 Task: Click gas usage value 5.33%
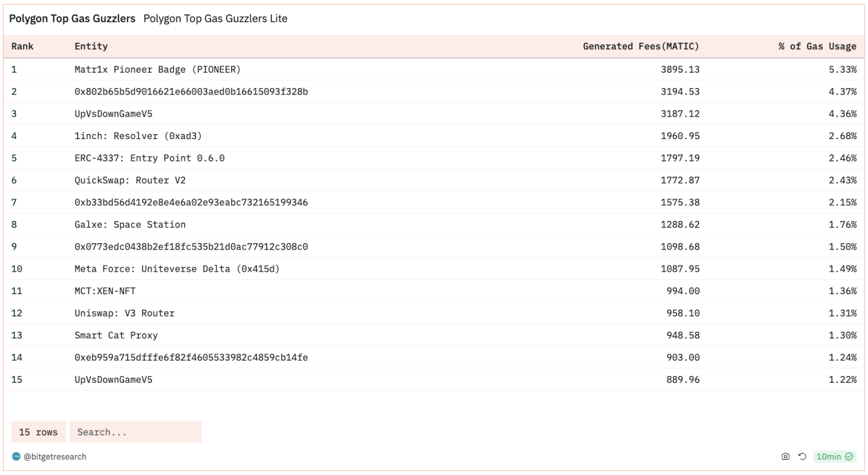click(x=842, y=69)
